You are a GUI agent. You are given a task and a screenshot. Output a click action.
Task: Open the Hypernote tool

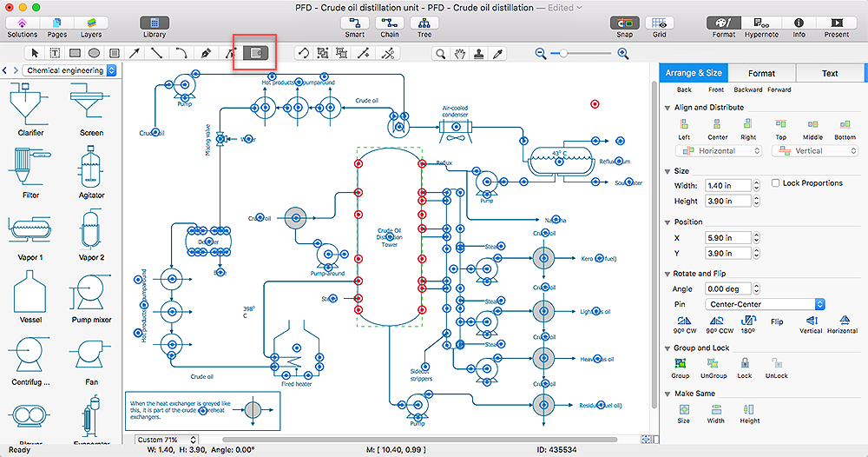pos(759,23)
